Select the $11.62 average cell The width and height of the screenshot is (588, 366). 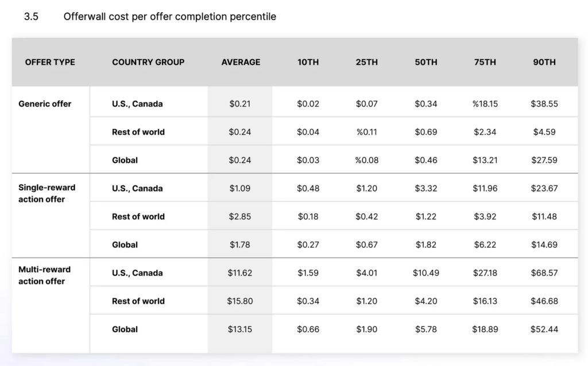point(240,273)
